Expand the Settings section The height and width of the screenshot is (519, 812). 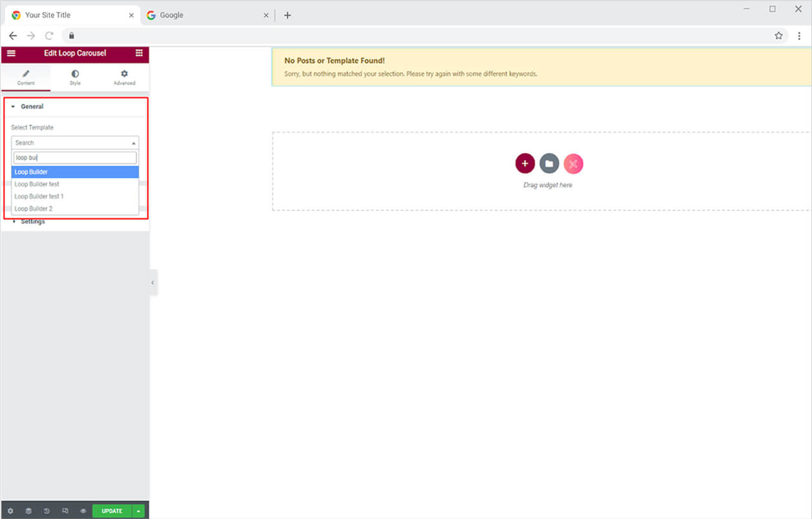point(32,221)
